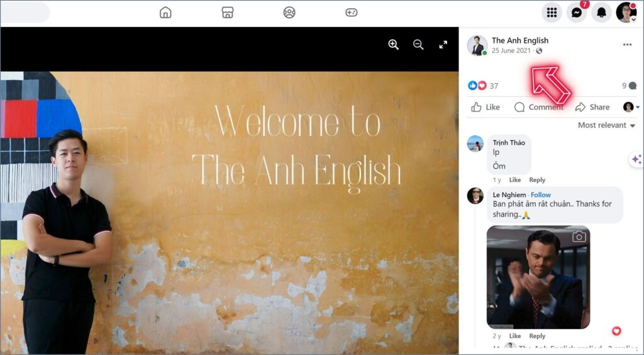Like Le Nghiem's comment
Image resolution: width=644 pixels, height=355 pixels.
click(515, 336)
